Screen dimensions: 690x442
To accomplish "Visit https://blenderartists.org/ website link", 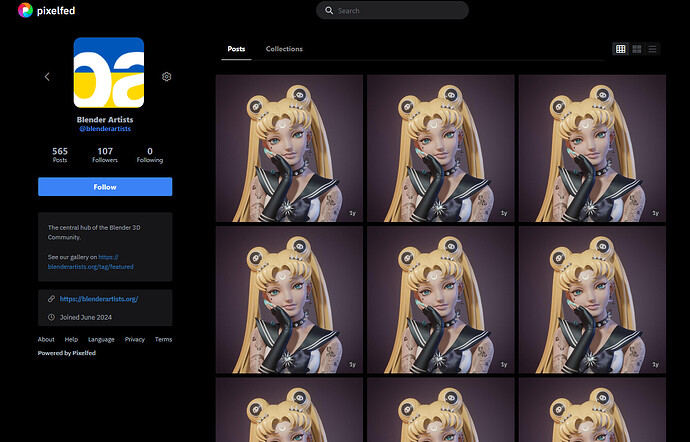I will (99, 298).
